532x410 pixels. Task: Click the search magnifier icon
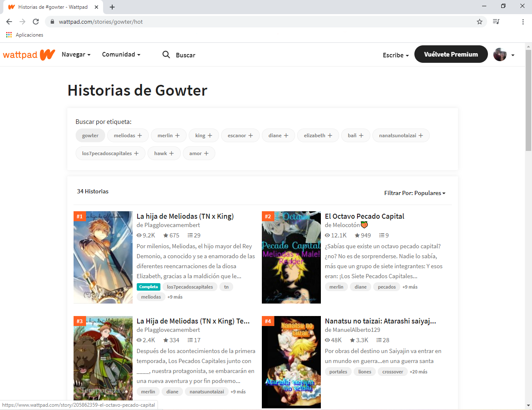166,54
